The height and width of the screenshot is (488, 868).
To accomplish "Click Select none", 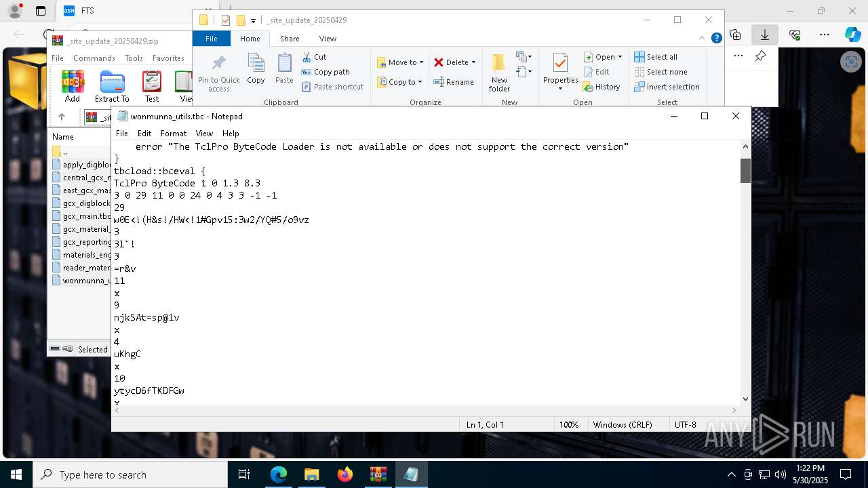I will click(x=660, y=72).
